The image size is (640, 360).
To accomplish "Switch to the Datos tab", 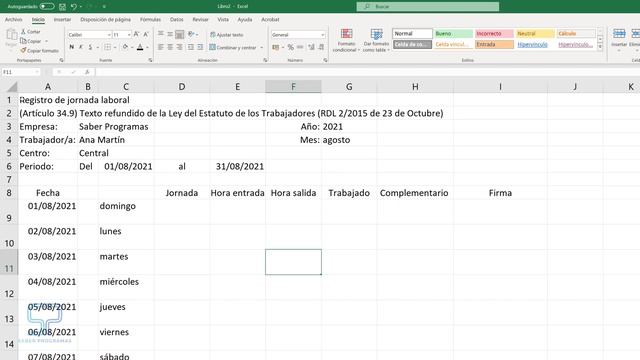I will 176,20.
